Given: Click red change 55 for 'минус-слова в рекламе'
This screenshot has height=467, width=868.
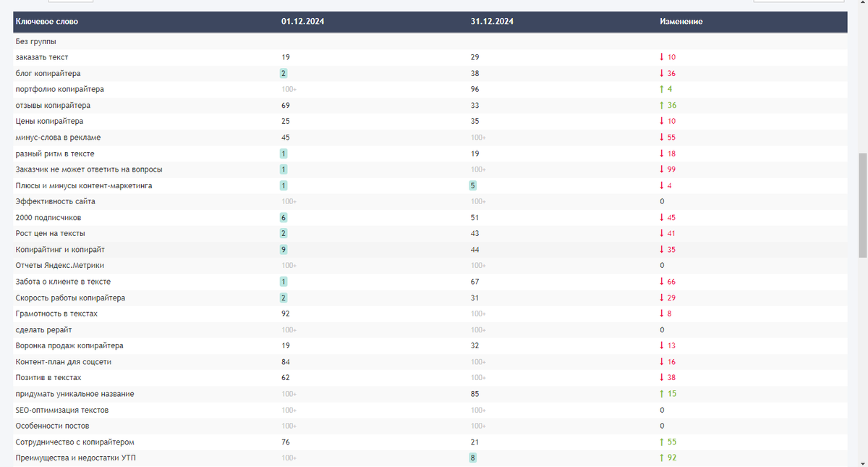Looking at the screenshot, I should pos(672,138).
